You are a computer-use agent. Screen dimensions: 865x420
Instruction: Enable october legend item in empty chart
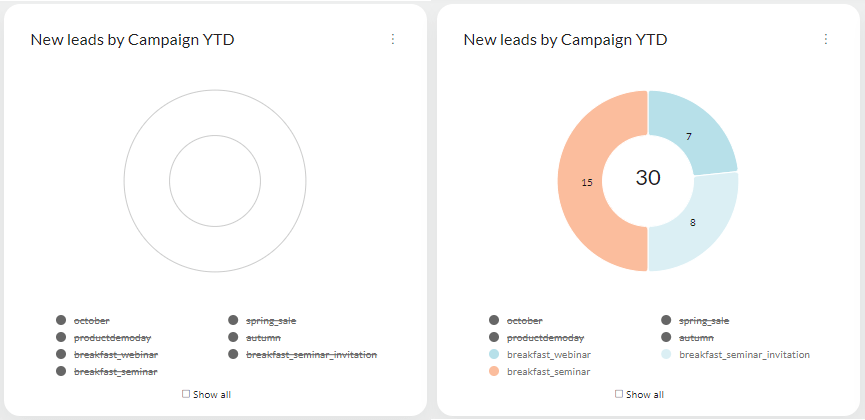point(92,320)
